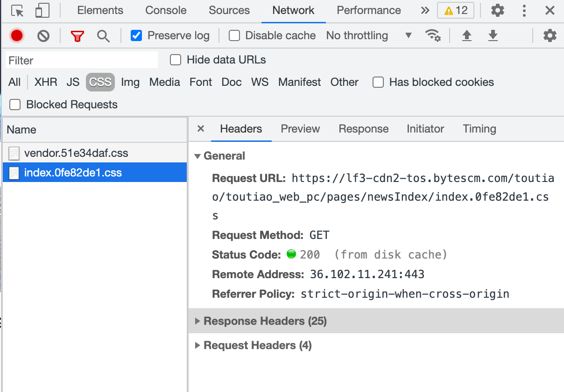Export HAR file with download arrow
The width and height of the screenshot is (564, 392).
(x=493, y=35)
